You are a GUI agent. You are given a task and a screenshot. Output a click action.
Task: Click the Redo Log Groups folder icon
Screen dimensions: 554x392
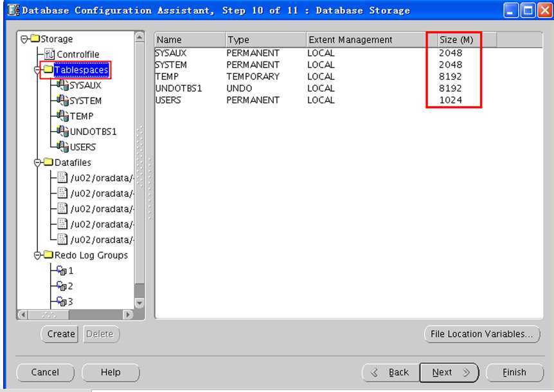[x=48, y=254]
